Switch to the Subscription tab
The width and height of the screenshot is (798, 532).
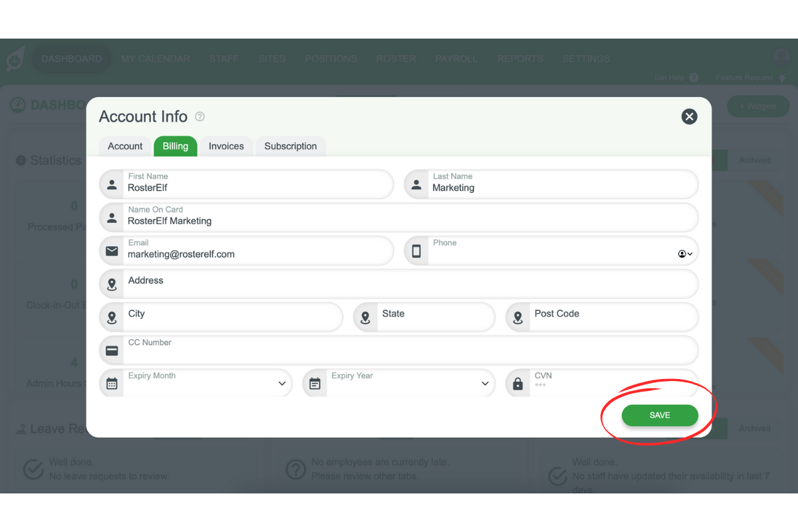point(291,146)
